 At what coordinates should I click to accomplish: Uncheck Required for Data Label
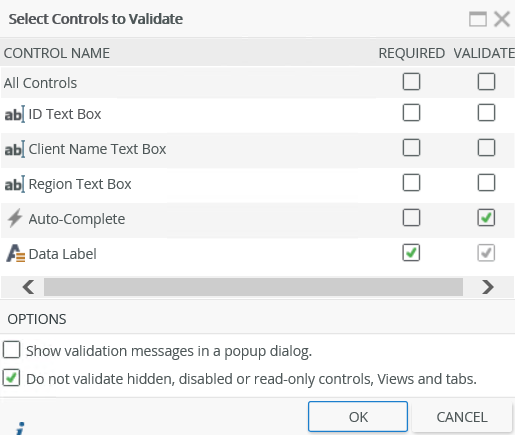[x=411, y=253]
